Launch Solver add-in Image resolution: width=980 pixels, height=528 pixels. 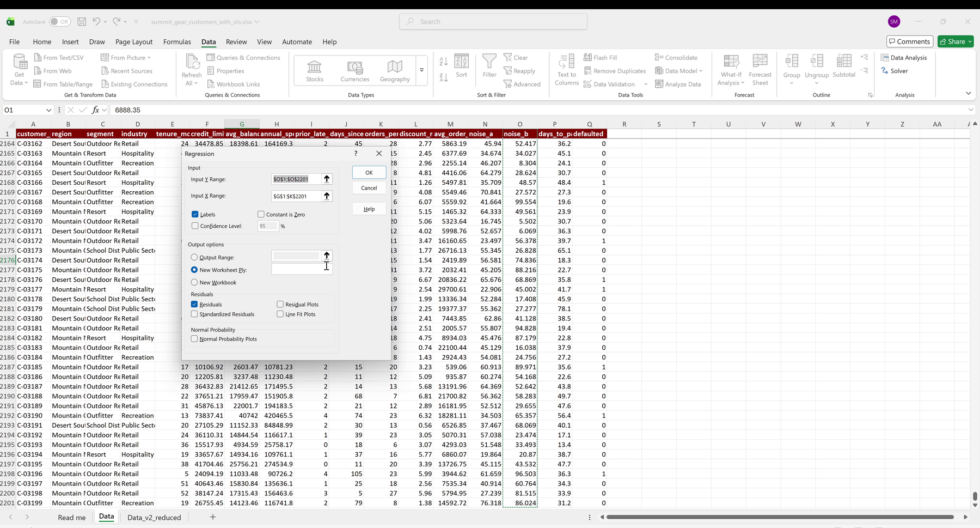coord(895,71)
